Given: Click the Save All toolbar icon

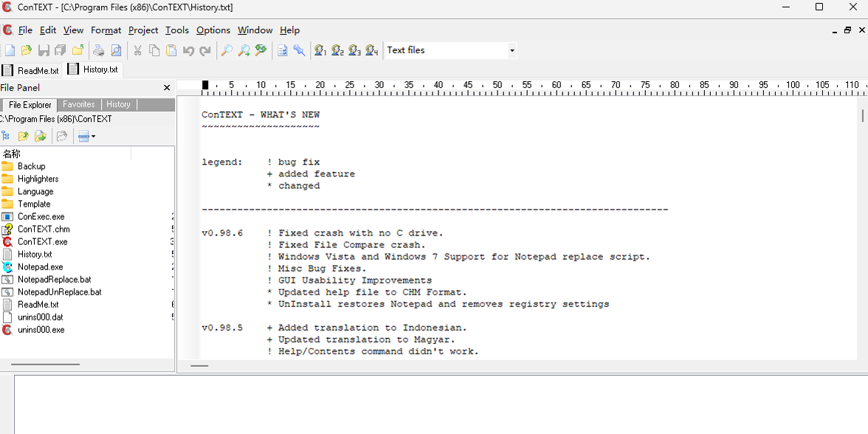Looking at the screenshot, I should [x=61, y=50].
